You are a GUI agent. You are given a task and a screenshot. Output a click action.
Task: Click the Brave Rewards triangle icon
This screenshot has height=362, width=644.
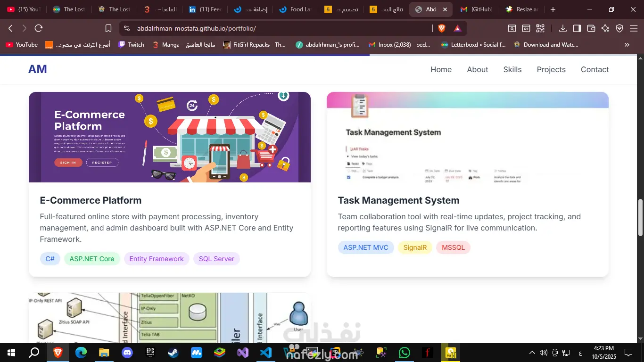pos(457,28)
